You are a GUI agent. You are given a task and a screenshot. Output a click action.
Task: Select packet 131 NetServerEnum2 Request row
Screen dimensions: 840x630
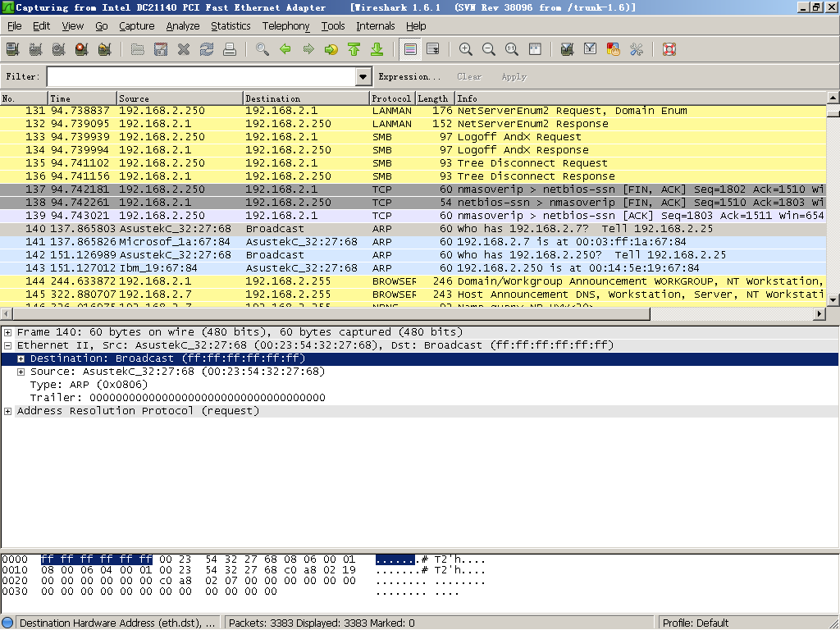point(413,111)
